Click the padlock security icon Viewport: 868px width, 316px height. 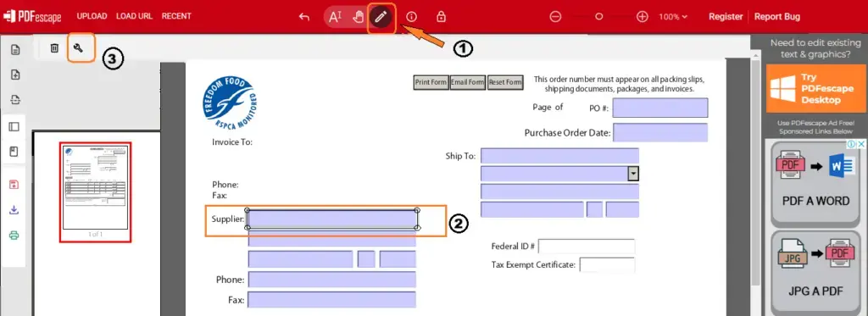(x=441, y=17)
